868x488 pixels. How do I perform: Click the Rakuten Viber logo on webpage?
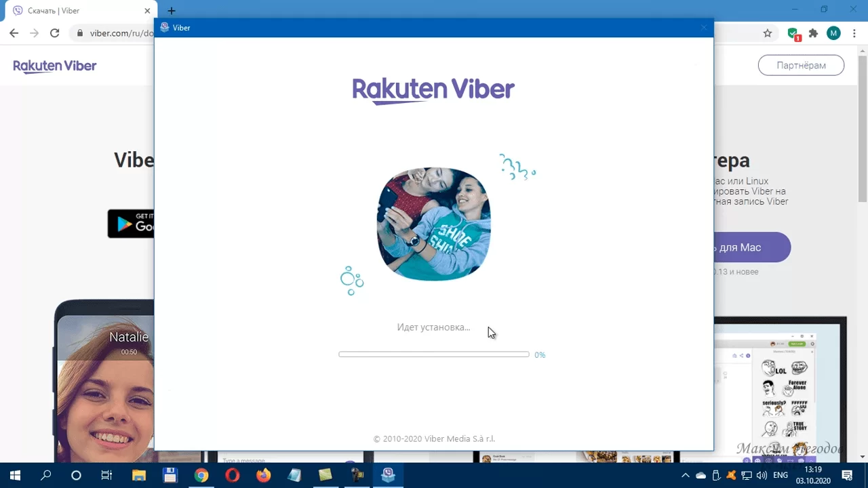click(x=55, y=66)
